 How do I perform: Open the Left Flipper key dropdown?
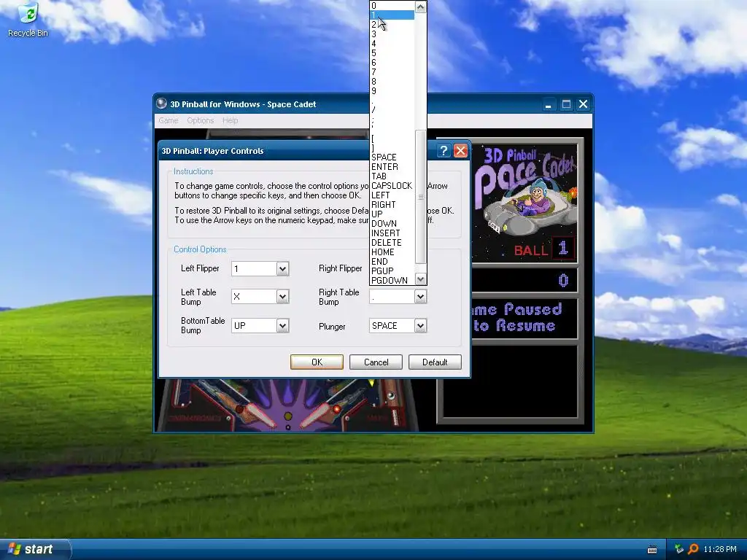[x=282, y=268]
